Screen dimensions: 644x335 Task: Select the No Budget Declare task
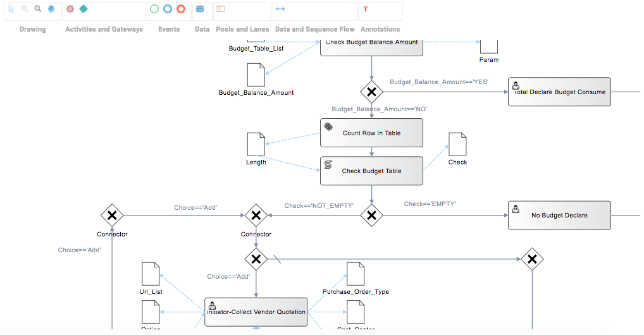[559, 215]
